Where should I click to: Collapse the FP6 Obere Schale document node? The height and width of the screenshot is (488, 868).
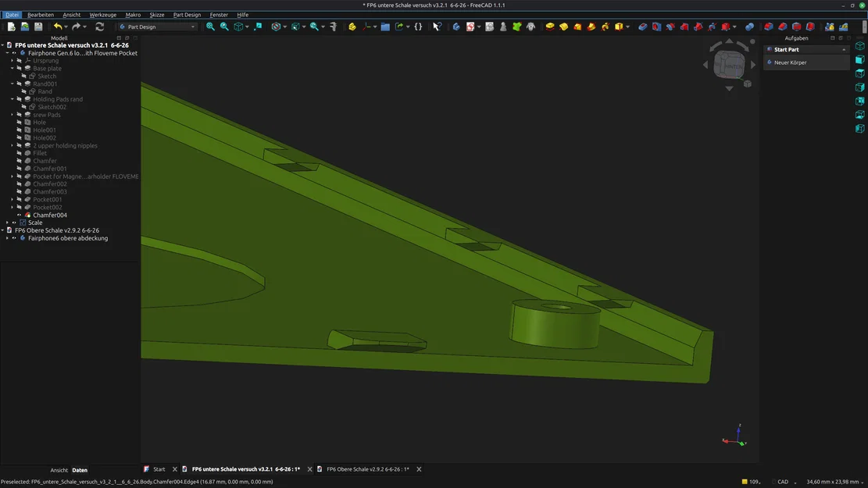(3, 230)
